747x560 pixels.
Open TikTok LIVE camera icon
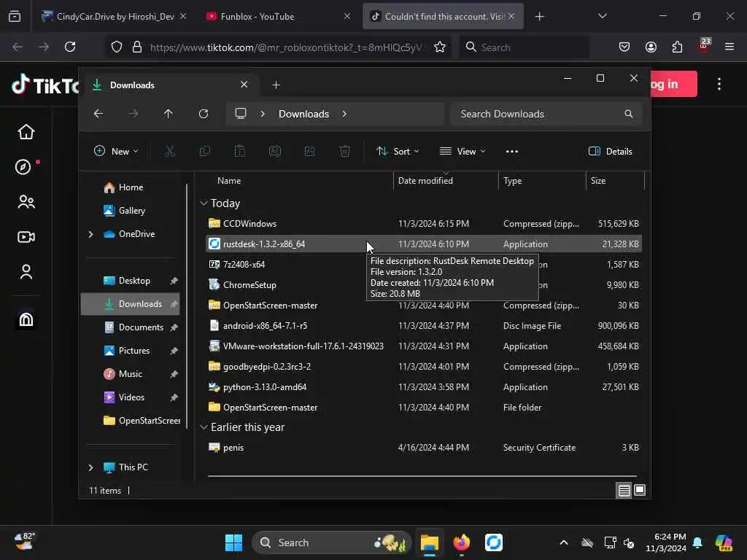(x=26, y=237)
